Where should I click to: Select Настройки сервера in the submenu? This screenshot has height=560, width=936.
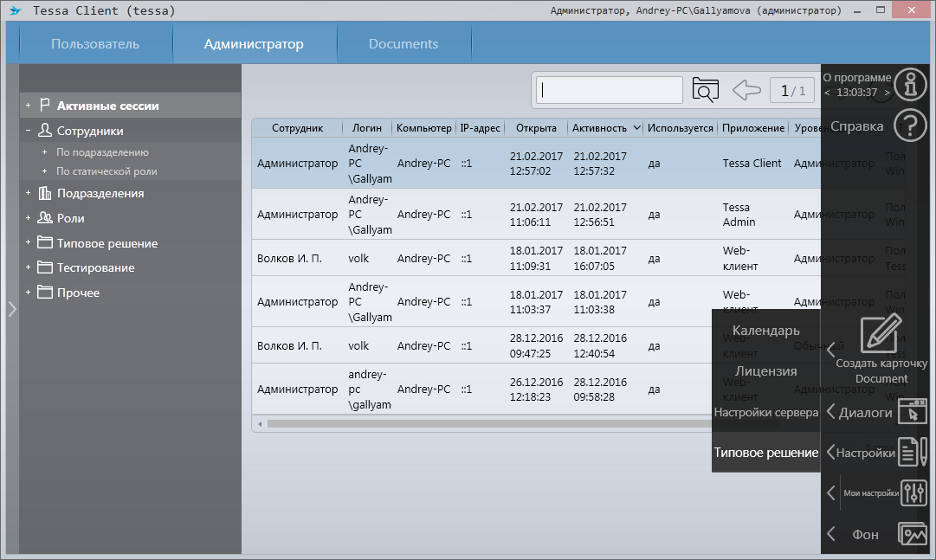pyautogui.click(x=765, y=412)
